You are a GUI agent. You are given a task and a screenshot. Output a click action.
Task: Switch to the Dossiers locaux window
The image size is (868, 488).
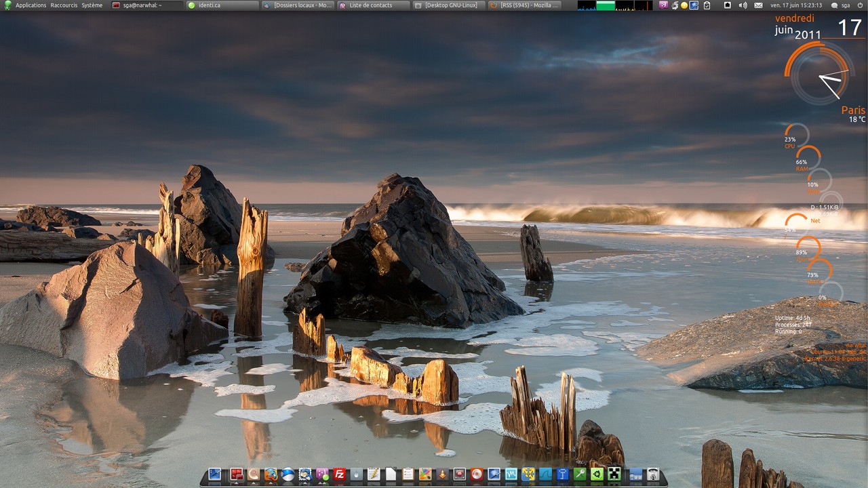298,5
